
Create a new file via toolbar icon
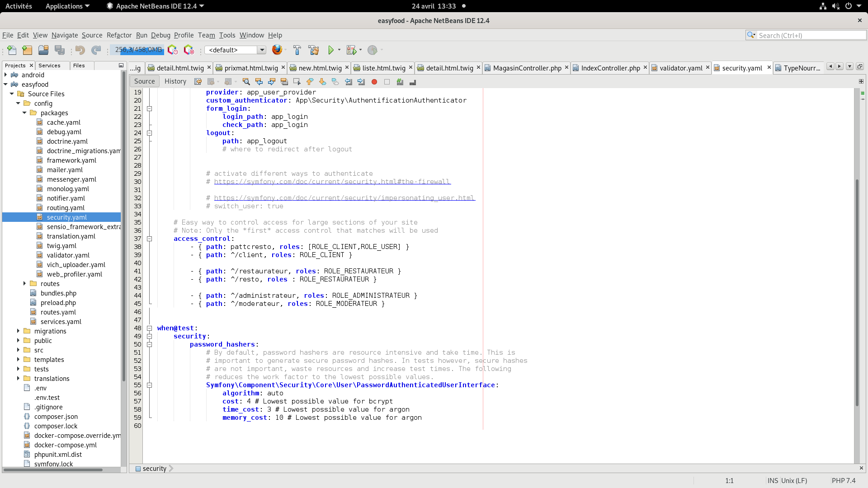[x=12, y=50]
